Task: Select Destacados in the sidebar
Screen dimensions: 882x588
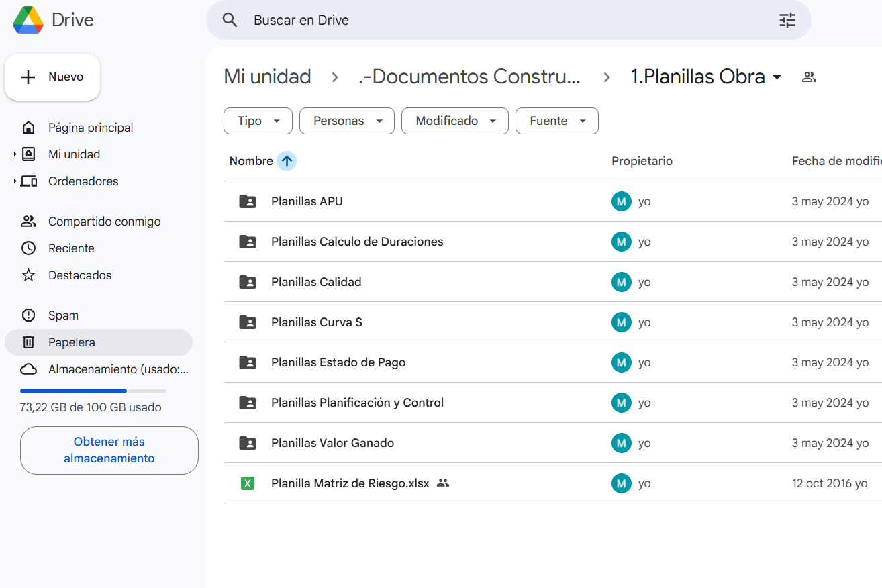Action: [x=80, y=275]
